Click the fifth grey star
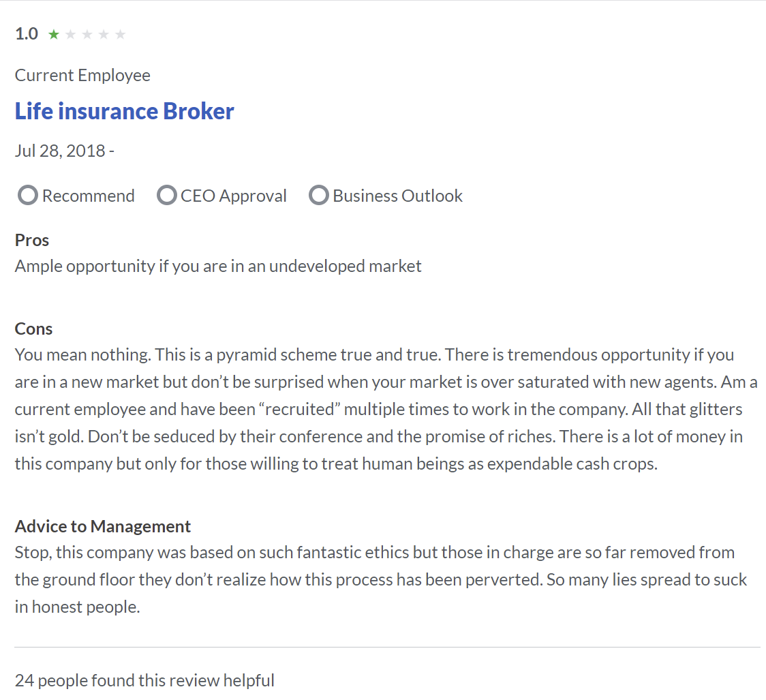The image size is (766, 700). [120, 34]
